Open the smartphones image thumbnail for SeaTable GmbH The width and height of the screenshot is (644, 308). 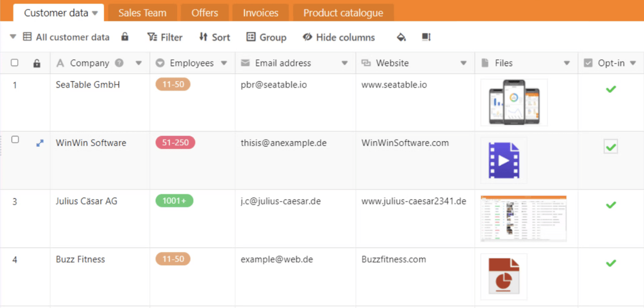[514, 102]
